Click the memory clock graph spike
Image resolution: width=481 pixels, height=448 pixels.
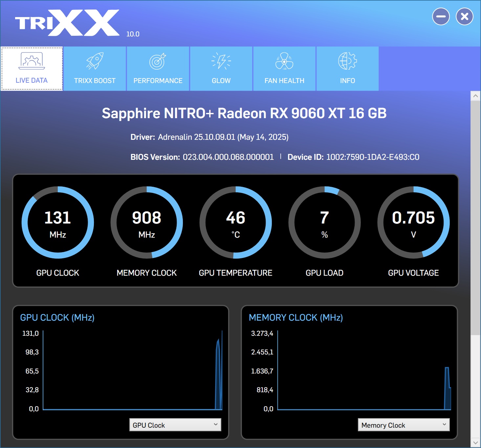coord(447,388)
